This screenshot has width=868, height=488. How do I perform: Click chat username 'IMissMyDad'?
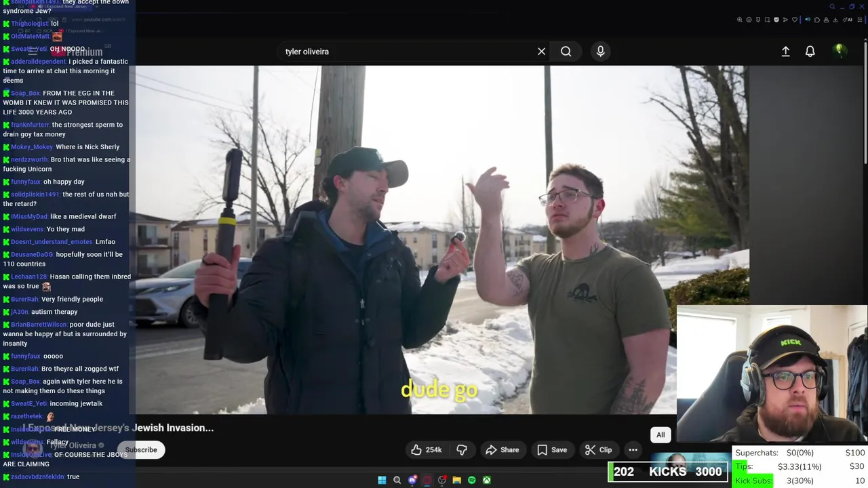tap(29, 216)
